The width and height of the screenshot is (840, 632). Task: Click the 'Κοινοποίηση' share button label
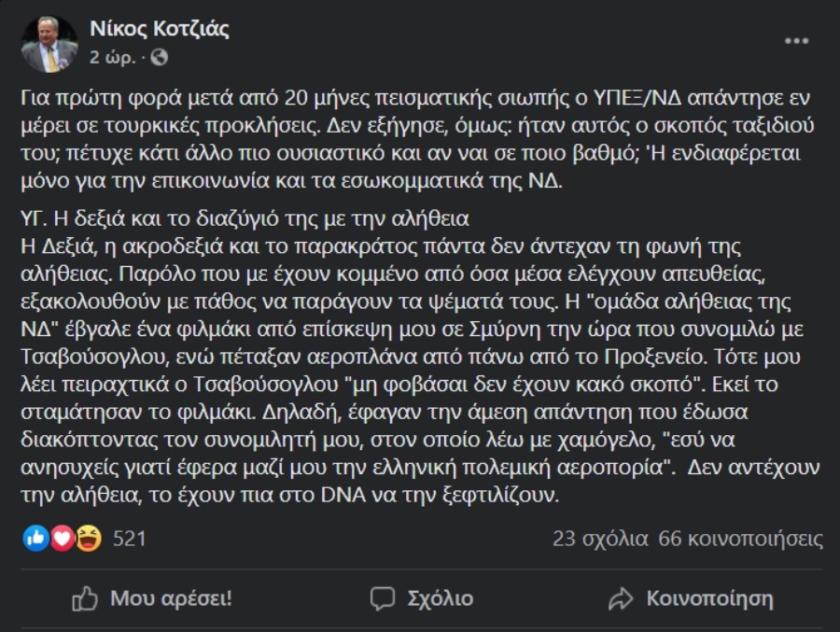click(x=710, y=598)
